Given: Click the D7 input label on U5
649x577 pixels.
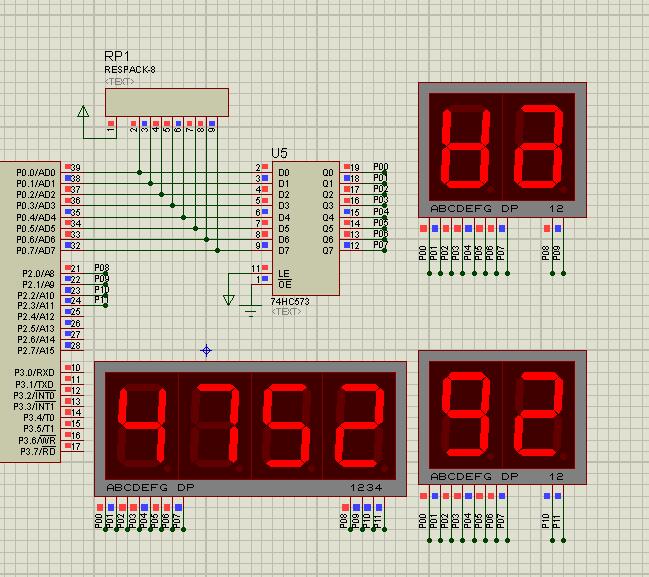Looking at the screenshot, I should click(284, 250).
